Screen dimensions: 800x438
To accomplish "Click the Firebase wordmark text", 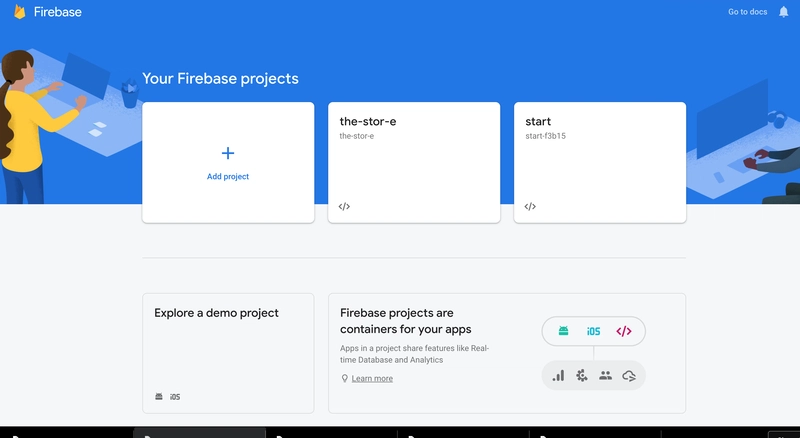I will pos(58,12).
